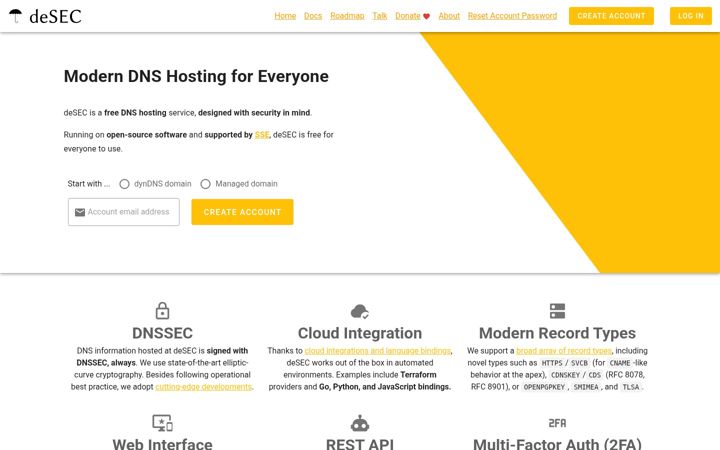Click the Cloud Integration cloud icon
Screen dimensions: 720x450
tap(360, 311)
